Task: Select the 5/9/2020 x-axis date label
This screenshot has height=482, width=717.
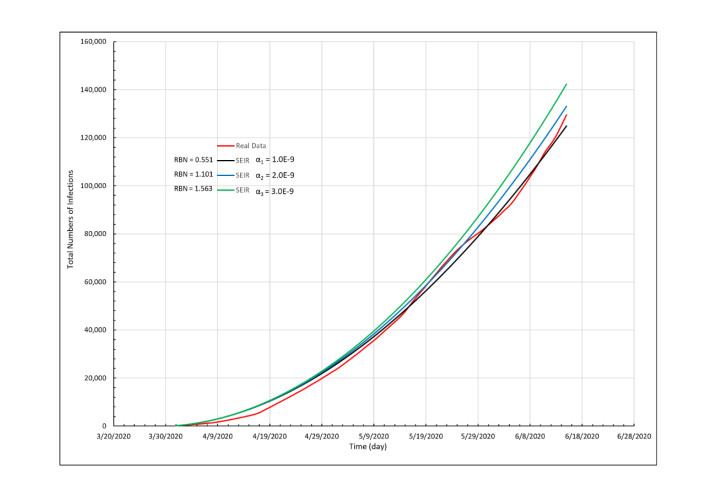Action: tap(373, 436)
